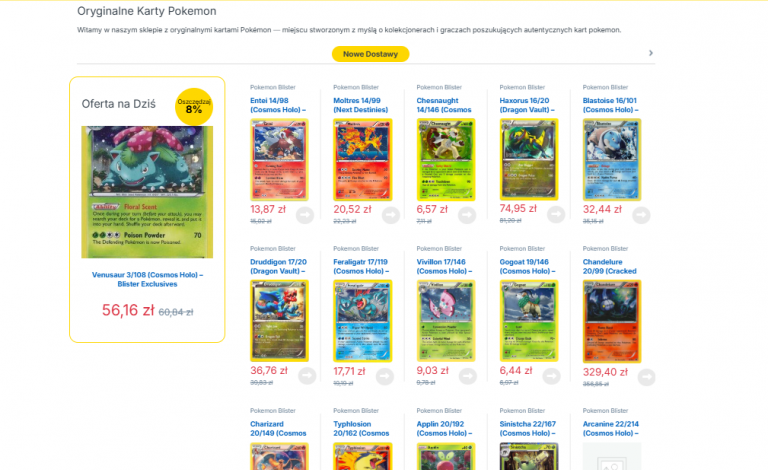Select the Nowe Dostawy tab

point(370,54)
